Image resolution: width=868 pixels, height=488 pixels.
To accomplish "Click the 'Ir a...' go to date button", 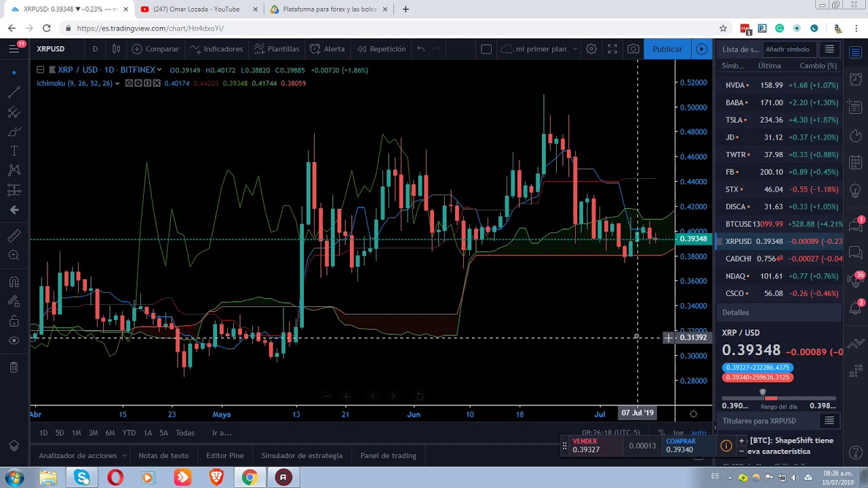I will coord(222,433).
